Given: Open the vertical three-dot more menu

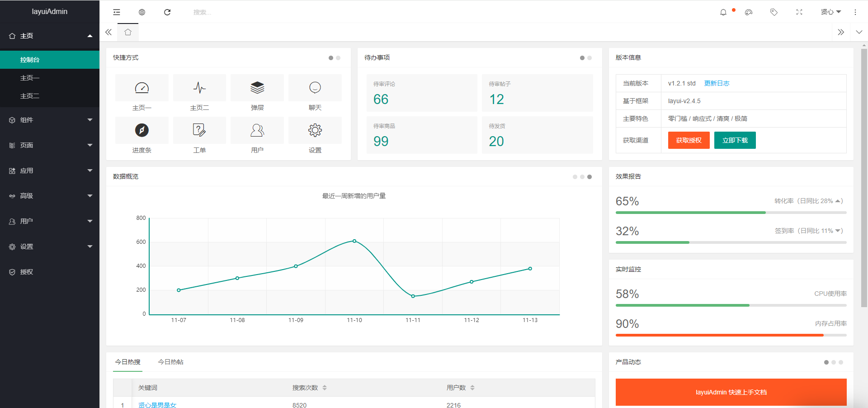Looking at the screenshot, I should [x=855, y=12].
